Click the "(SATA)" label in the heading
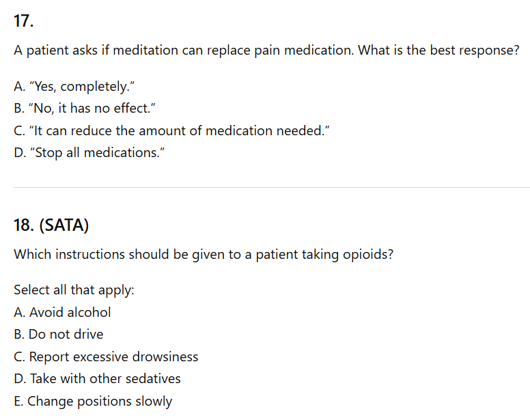Viewport: 530px width, 420px height. coord(65,225)
